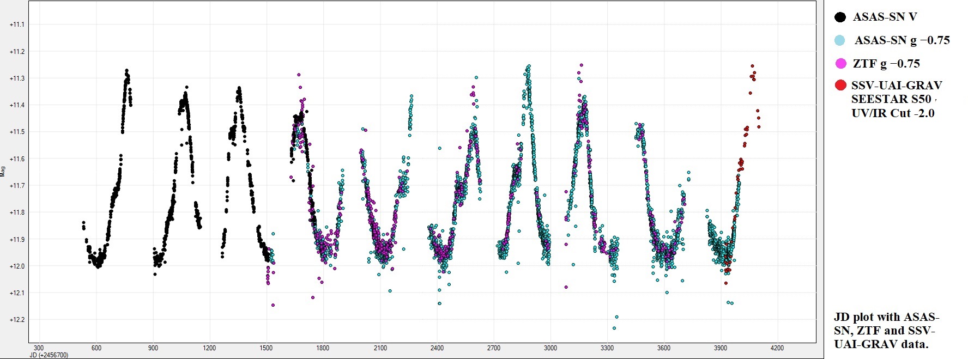Select the 'ZTF g −0.75' legend label
This screenshot has height=359, width=980.
point(886,64)
